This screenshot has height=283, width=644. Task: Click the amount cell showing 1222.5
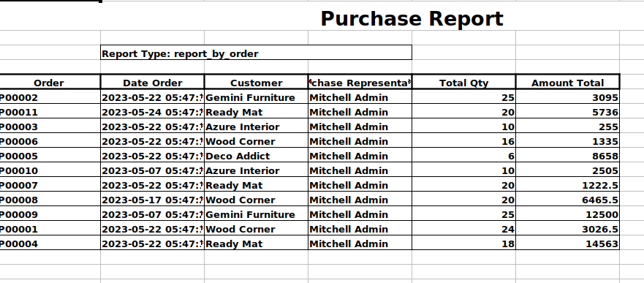coord(567,185)
